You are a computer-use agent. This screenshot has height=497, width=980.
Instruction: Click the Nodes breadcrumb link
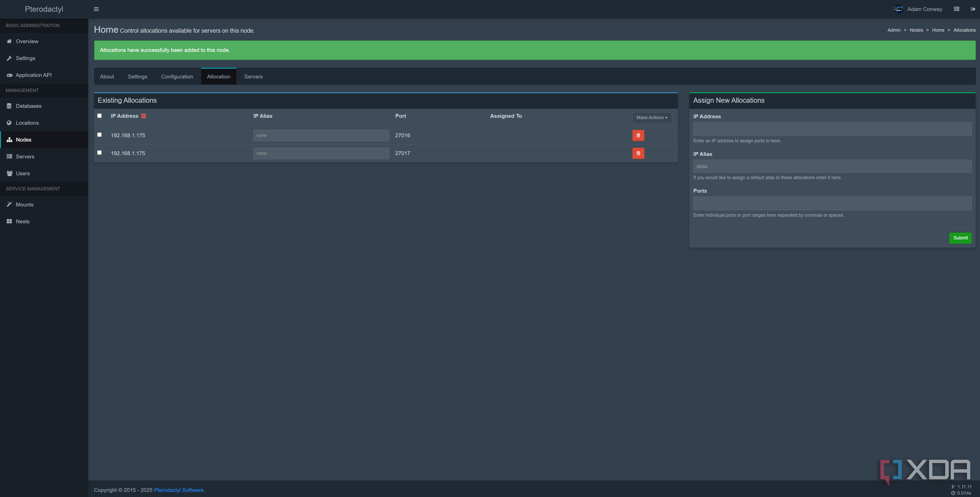(x=916, y=30)
